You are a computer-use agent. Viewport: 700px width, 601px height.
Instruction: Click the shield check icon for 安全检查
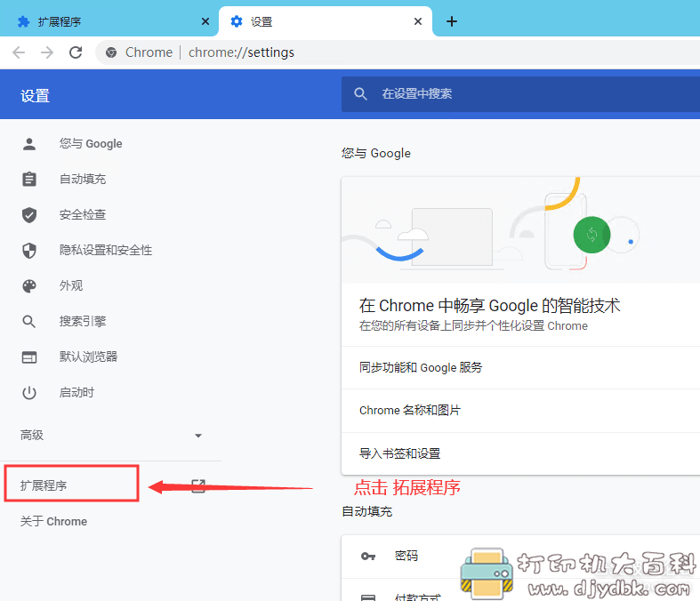point(29,215)
